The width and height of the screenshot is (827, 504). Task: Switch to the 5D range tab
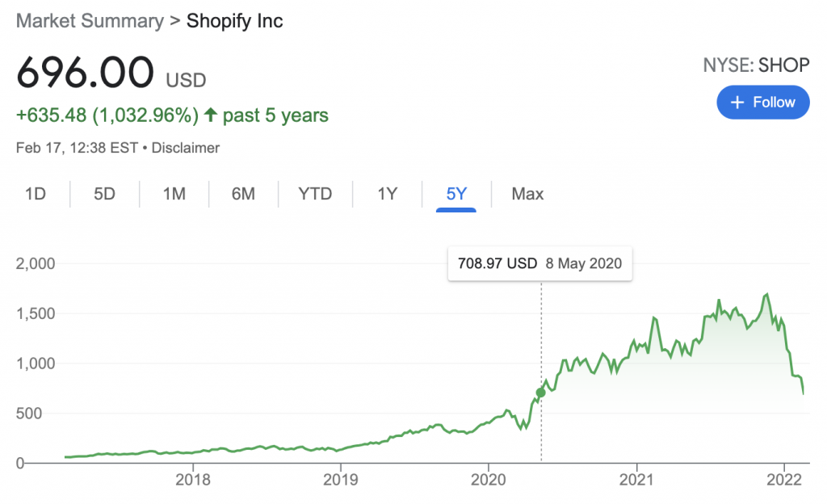pyautogui.click(x=104, y=194)
